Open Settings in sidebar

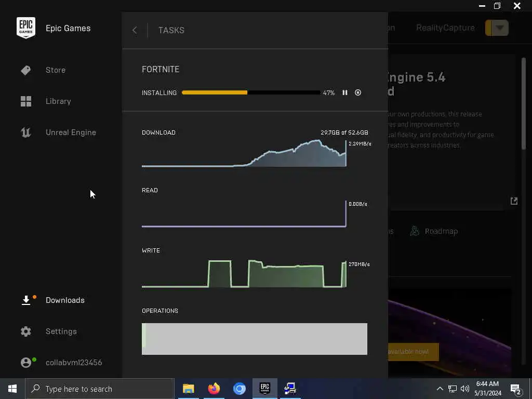pyautogui.click(x=61, y=331)
